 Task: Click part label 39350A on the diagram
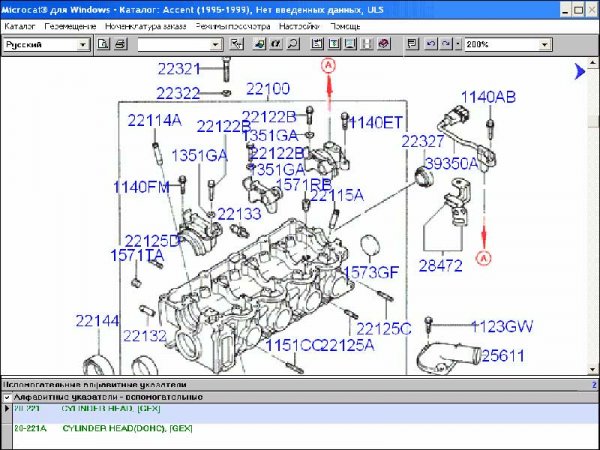451,163
